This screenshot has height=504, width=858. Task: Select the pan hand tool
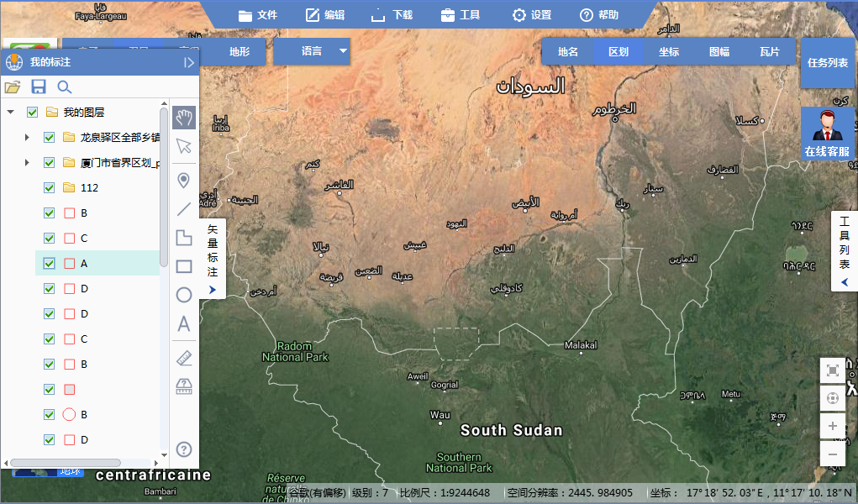(184, 118)
